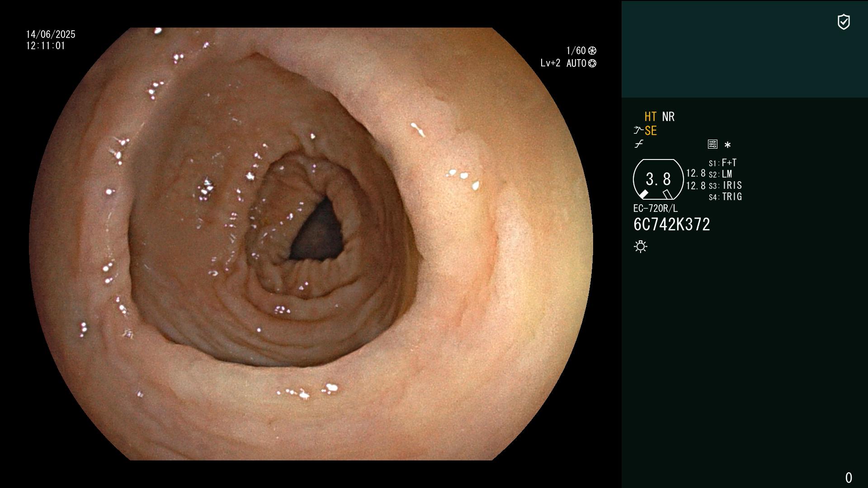The image size is (868, 488).
Task: Click the shutter speed 1/60 aperture icon
Action: tap(592, 51)
